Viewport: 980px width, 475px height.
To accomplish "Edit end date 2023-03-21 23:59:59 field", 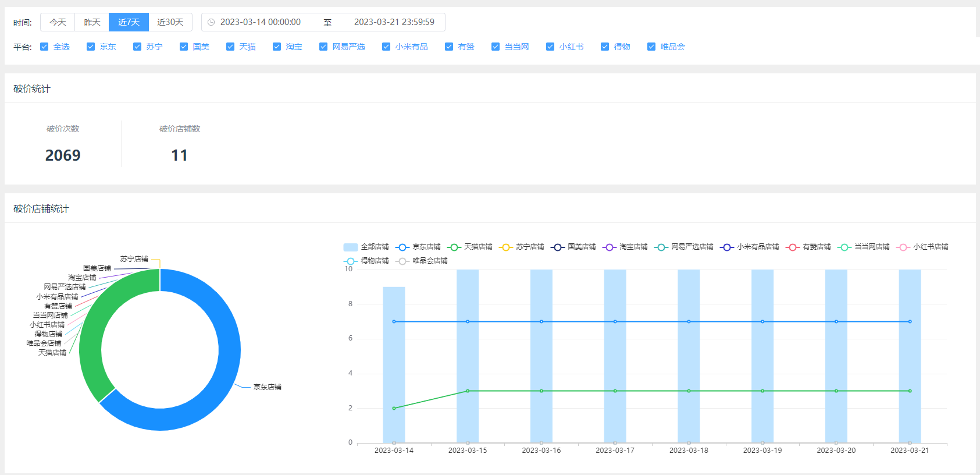I will click(x=394, y=22).
